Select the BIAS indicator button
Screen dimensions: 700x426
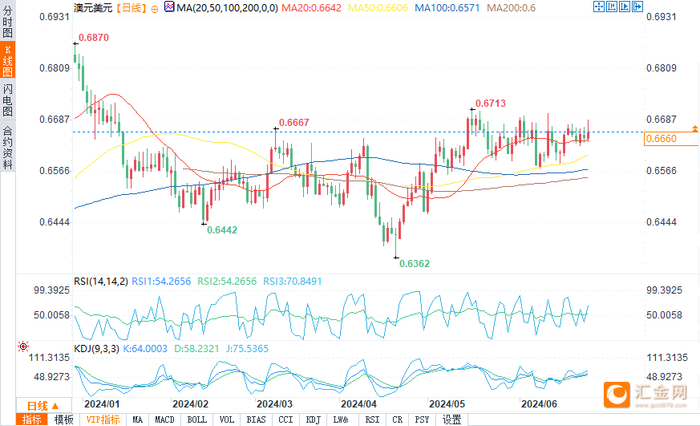coord(256,420)
